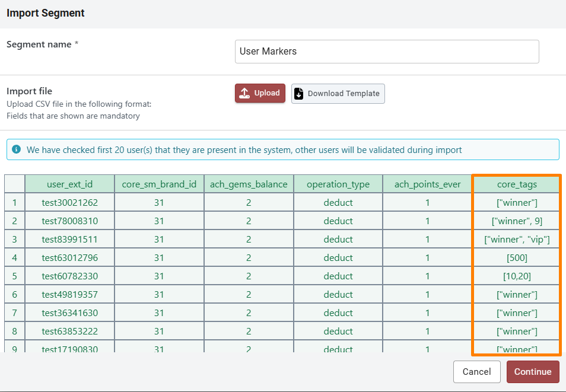Select the ["winner", "vip"] tags cell
This screenshot has height=392, width=566.
coord(516,240)
